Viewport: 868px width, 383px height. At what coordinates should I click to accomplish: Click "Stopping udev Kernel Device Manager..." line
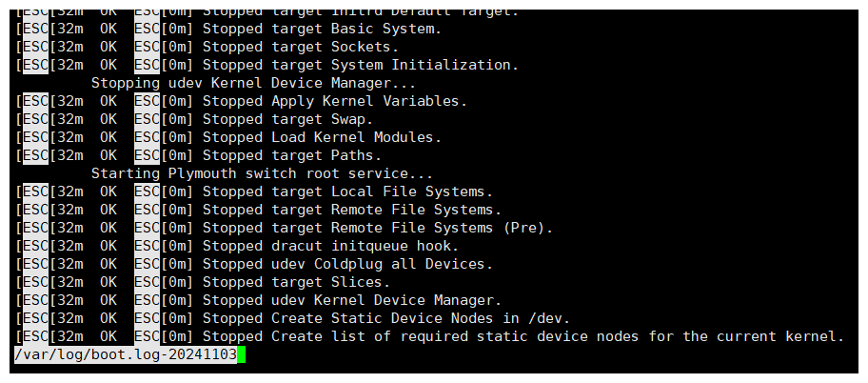[253, 84]
